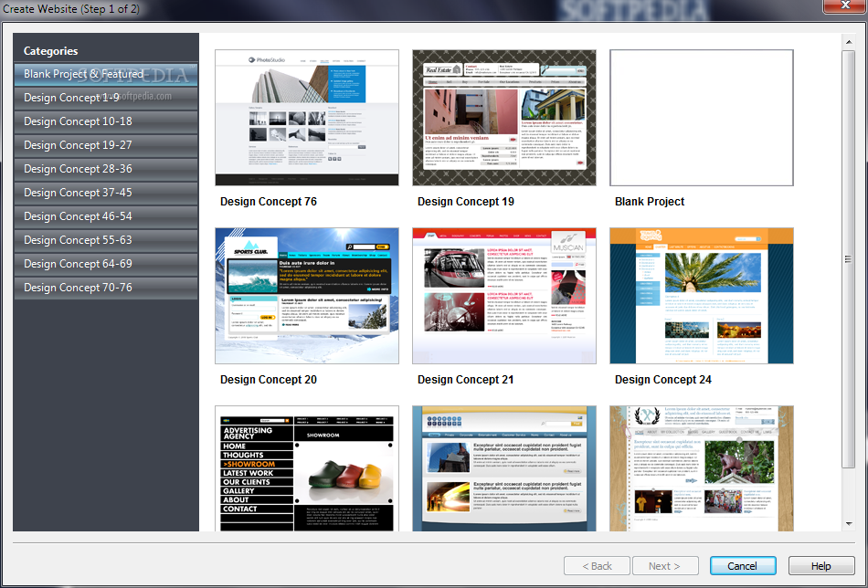Open Design Concept 55-63 category
Screen dimensions: 868x588
(106, 241)
